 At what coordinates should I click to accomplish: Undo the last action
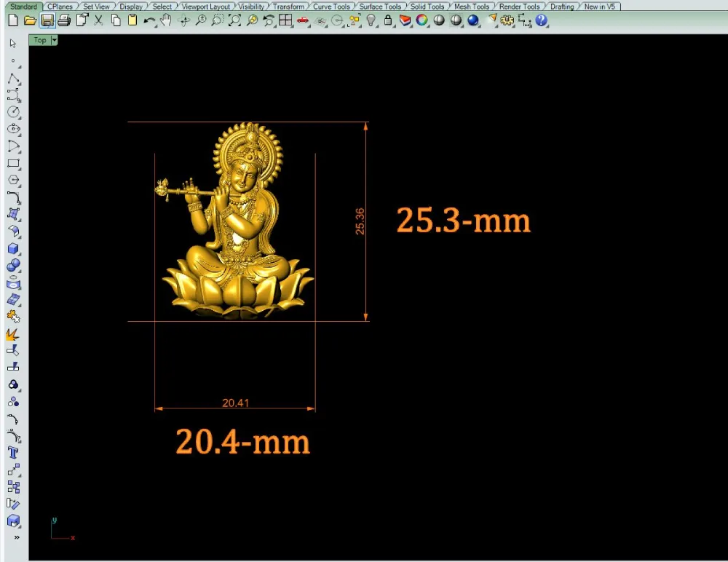(x=149, y=20)
